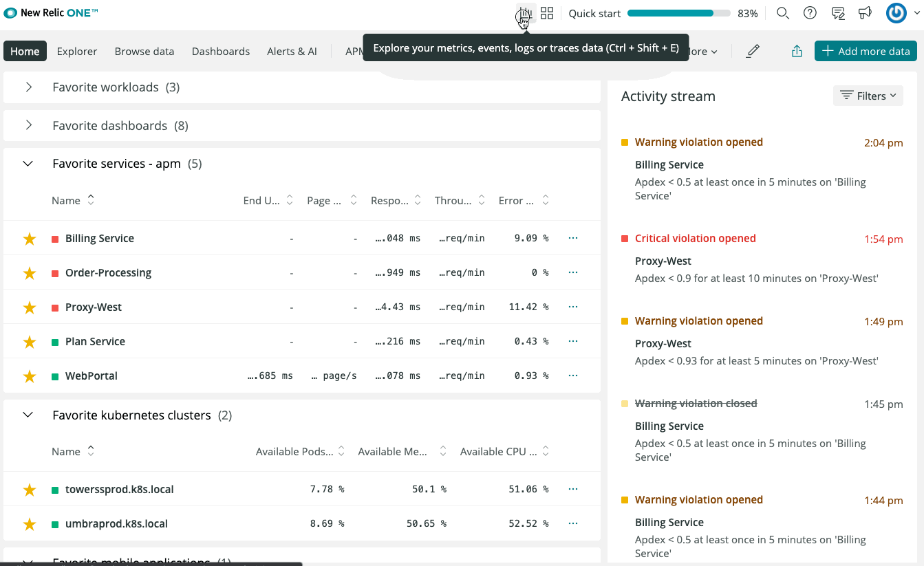
Task: Sort clusters by Available Me... column
Action: (x=402, y=451)
